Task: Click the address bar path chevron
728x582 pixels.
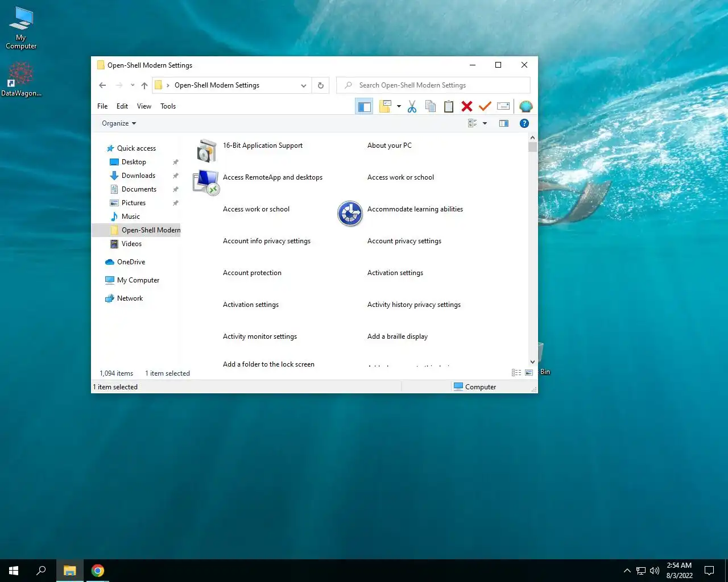Action: point(168,85)
